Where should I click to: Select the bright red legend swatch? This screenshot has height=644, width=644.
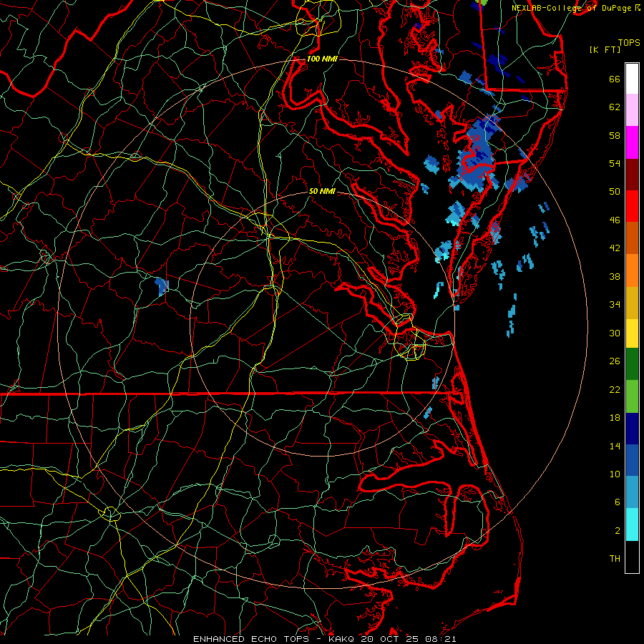click(x=632, y=206)
